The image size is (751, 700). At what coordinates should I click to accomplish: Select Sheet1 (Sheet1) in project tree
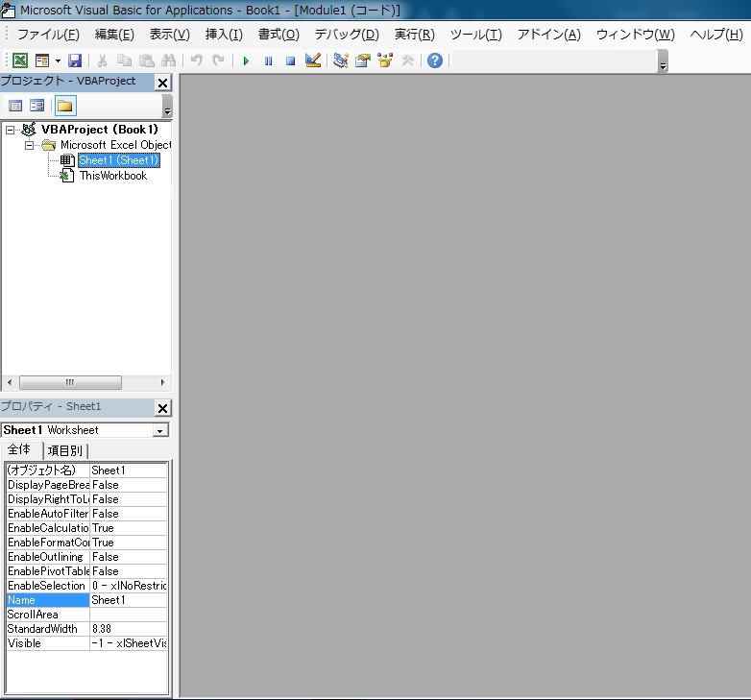point(118,160)
